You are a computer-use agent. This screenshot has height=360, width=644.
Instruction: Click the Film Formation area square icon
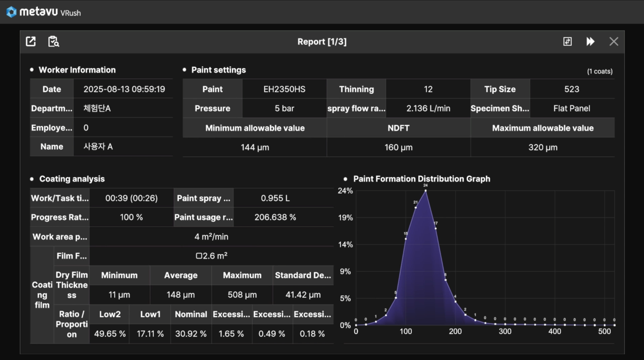pyautogui.click(x=199, y=256)
